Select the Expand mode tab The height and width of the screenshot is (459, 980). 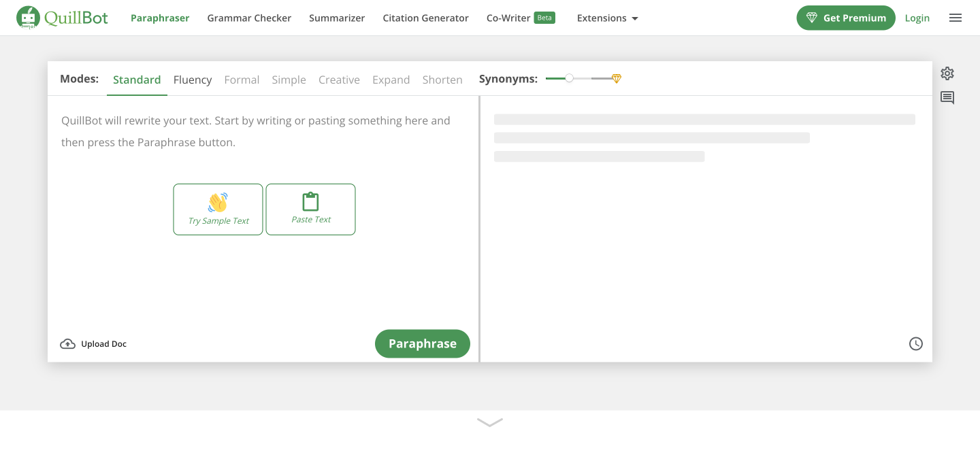click(x=391, y=80)
